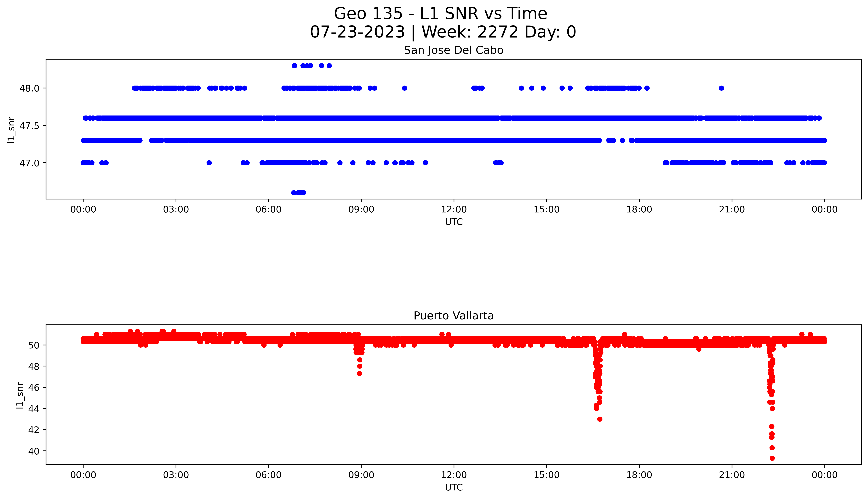Click the l1_snr y-axis label of the bottom plot
The height and width of the screenshot is (499, 868).
click(20, 396)
